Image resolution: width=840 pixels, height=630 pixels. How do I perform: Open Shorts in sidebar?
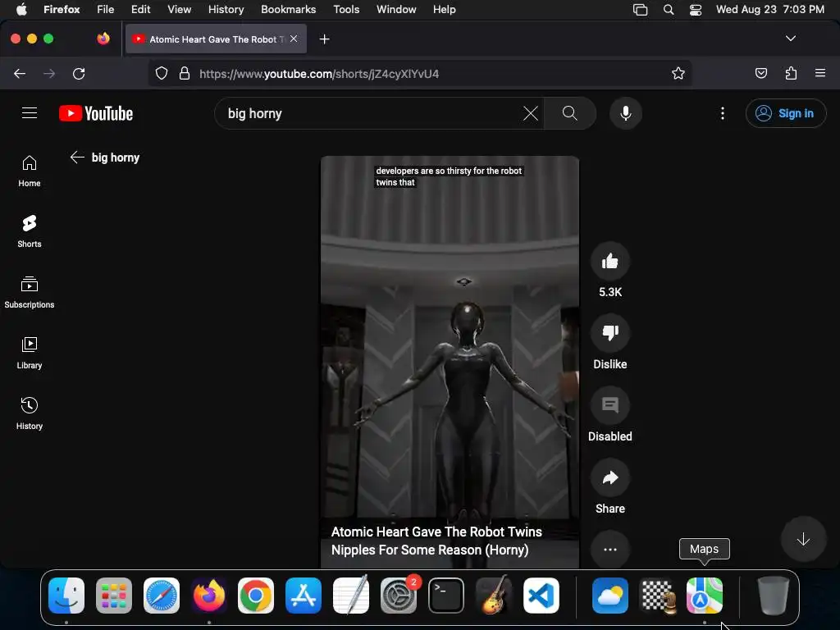click(30, 231)
